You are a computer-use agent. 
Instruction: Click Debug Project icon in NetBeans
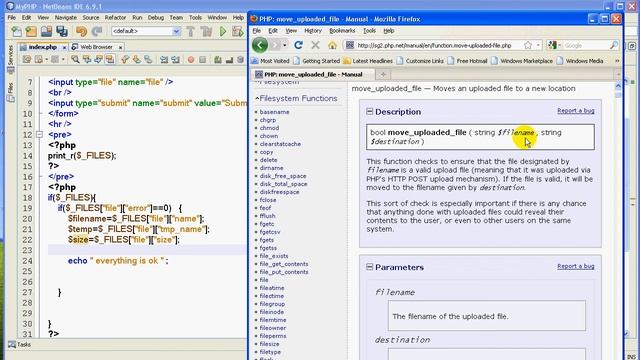click(x=238, y=31)
